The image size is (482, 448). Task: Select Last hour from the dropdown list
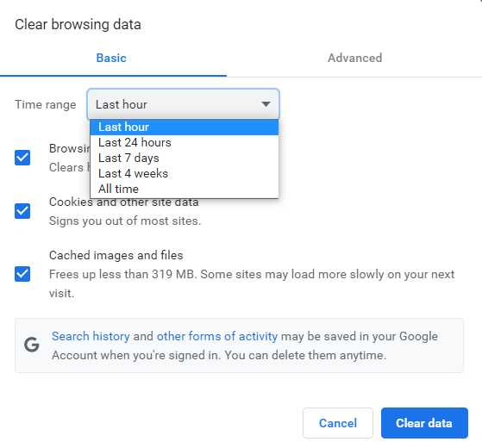[185, 128]
